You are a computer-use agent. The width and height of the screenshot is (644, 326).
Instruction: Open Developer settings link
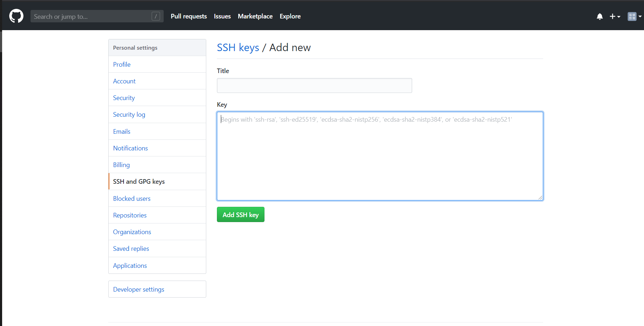(x=138, y=289)
